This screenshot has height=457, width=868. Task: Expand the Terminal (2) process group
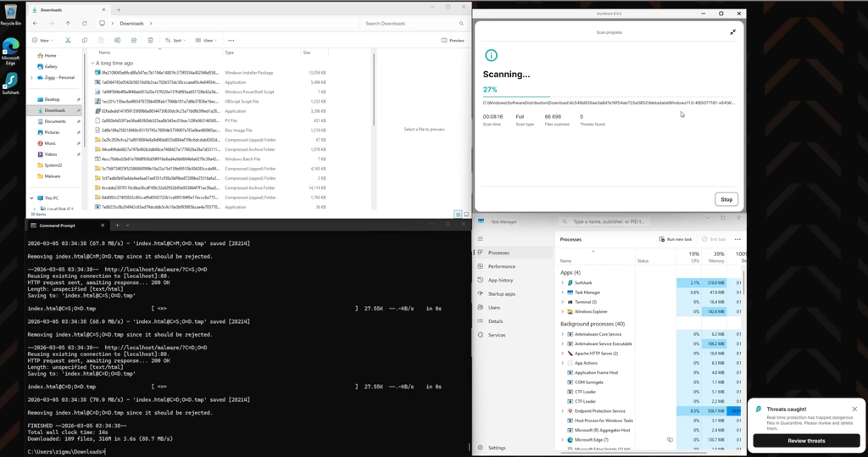point(563,302)
